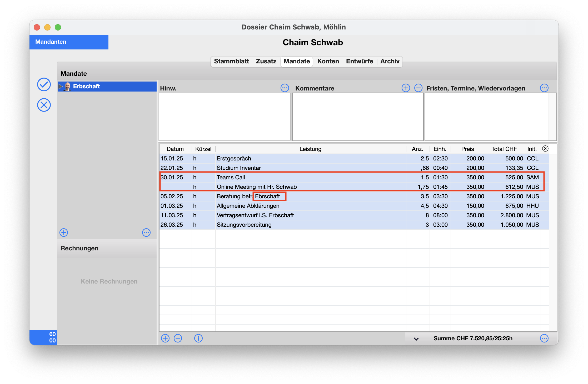Go to the Archiv tab

click(x=390, y=61)
